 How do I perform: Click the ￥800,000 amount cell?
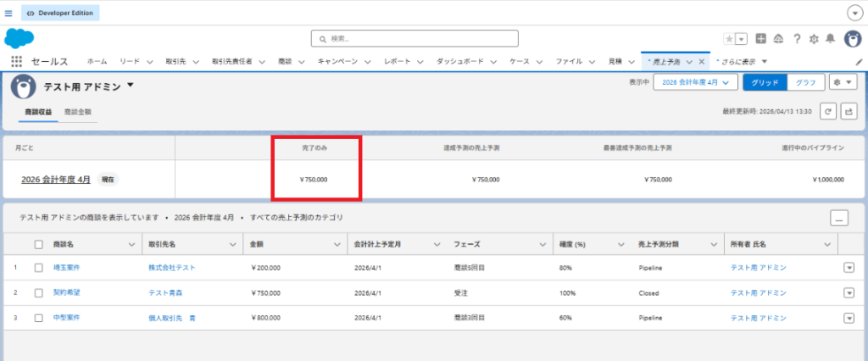[265, 318]
